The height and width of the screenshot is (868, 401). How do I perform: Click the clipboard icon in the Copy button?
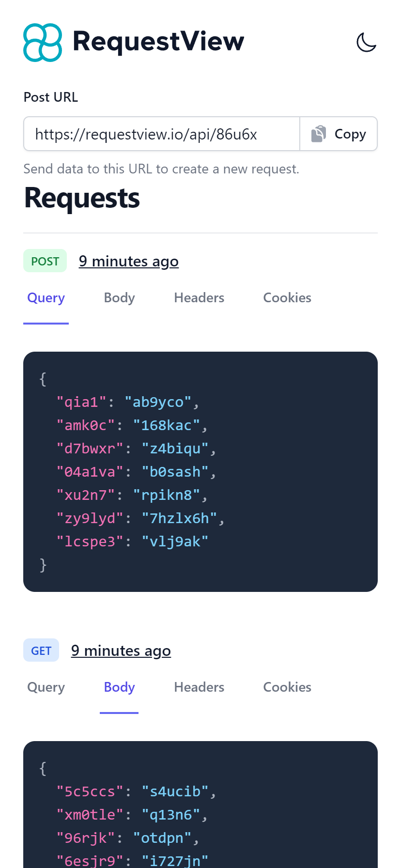319,134
